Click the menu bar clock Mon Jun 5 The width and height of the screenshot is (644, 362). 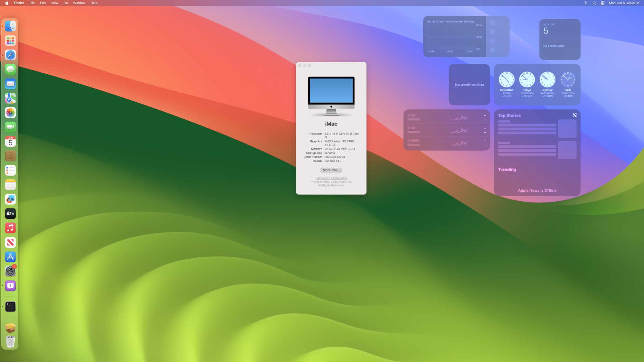coord(624,3)
